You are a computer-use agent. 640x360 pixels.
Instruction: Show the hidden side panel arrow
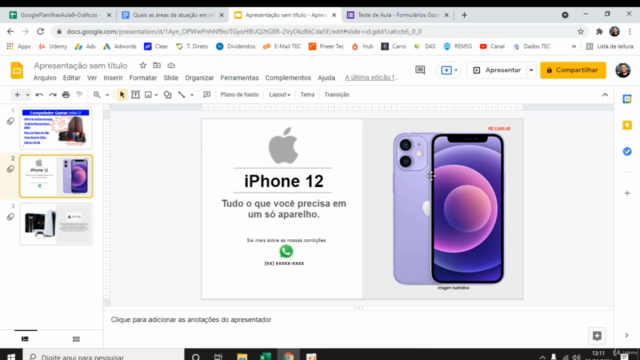(627, 335)
